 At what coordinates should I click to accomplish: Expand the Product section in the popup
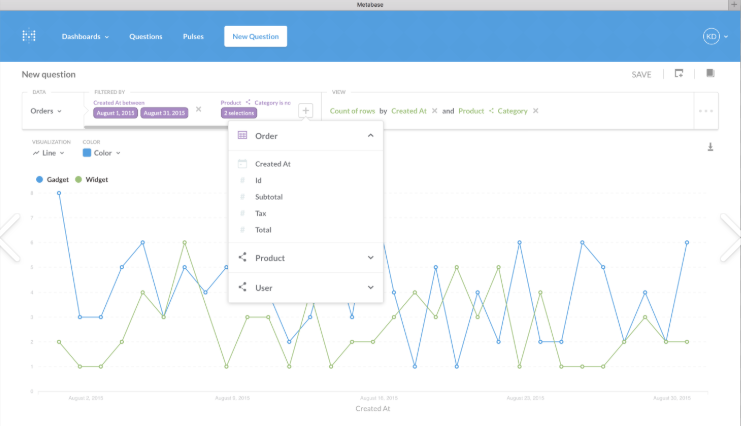(370, 258)
